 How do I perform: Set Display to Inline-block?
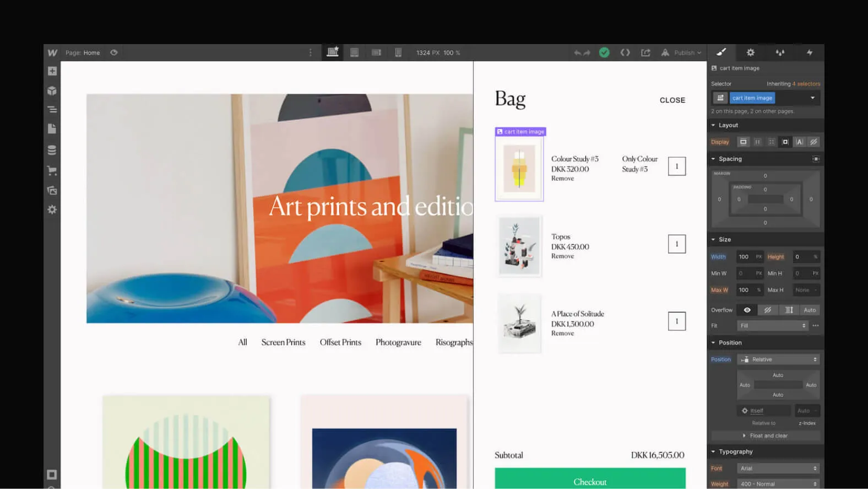[785, 142]
